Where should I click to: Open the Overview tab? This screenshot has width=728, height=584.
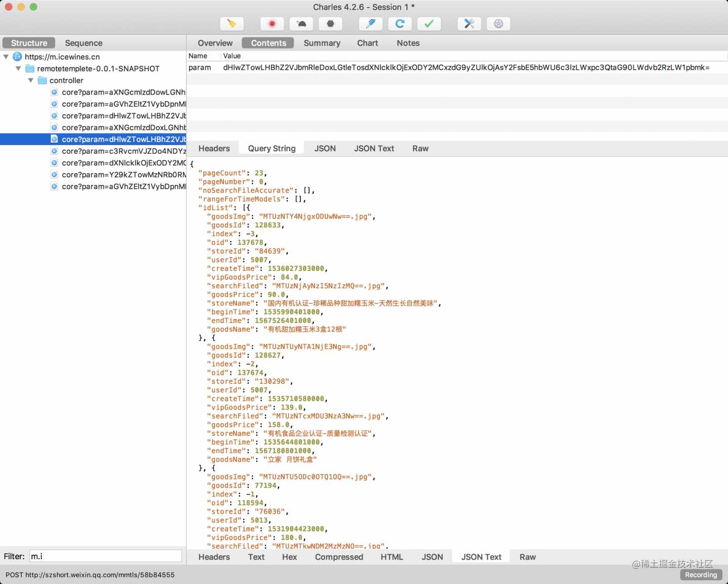pyautogui.click(x=215, y=43)
